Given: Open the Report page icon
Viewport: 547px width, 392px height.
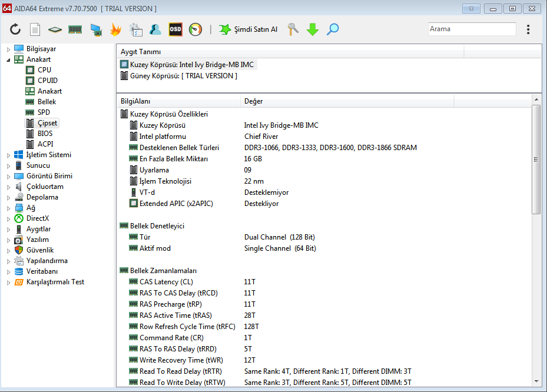Looking at the screenshot, I should coord(35,29).
